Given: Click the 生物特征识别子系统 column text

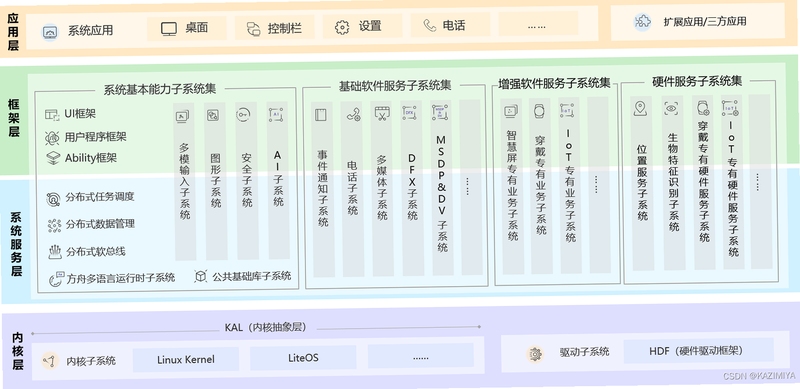Looking at the screenshot, I should coord(674,182).
